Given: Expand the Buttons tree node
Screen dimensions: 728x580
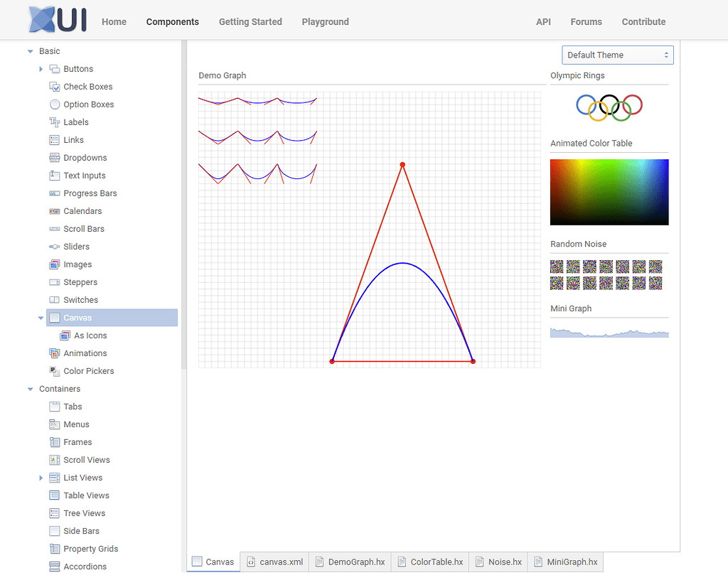Looking at the screenshot, I should 41,69.
